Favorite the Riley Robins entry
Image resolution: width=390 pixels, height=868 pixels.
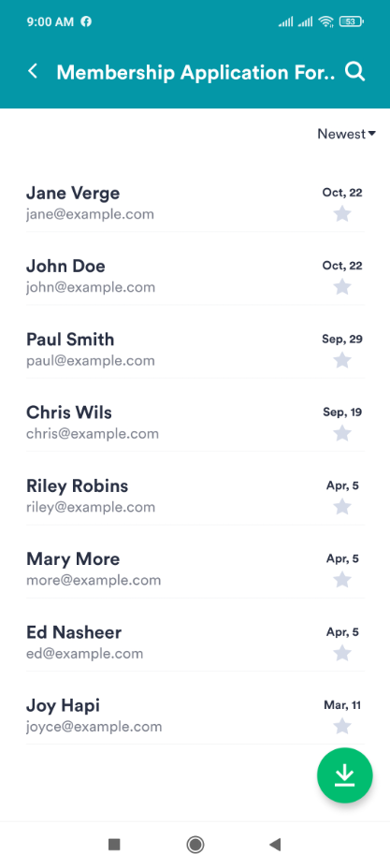(x=342, y=507)
